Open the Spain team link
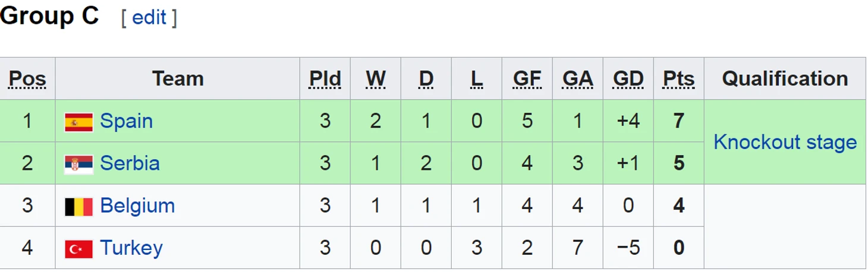 coord(126,121)
